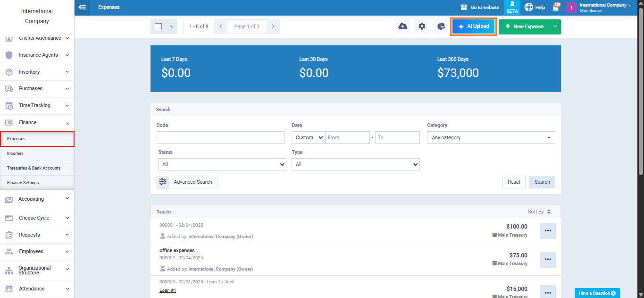Expand the Inventory sidebar section

37,72
